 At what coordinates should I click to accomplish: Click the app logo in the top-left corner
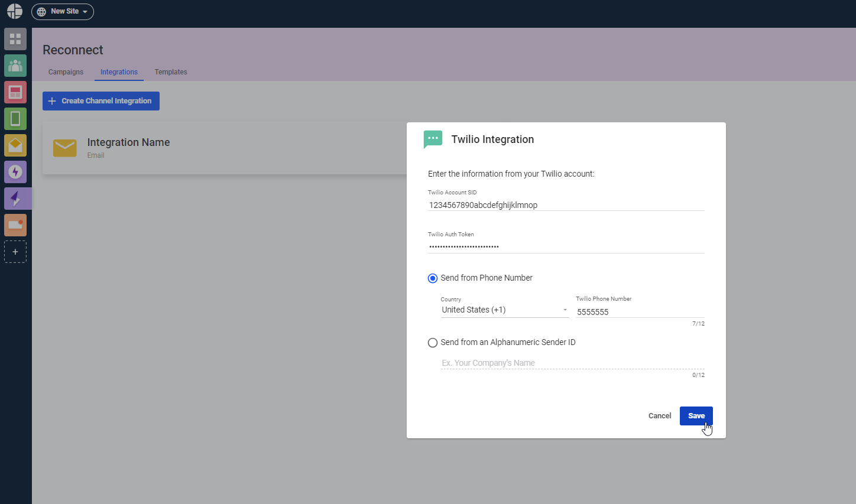point(15,11)
